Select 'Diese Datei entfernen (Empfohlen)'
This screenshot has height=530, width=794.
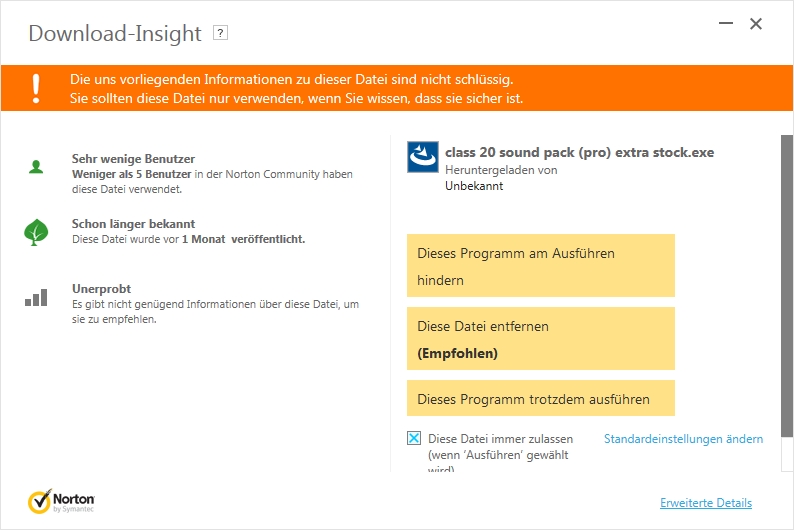point(540,339)
